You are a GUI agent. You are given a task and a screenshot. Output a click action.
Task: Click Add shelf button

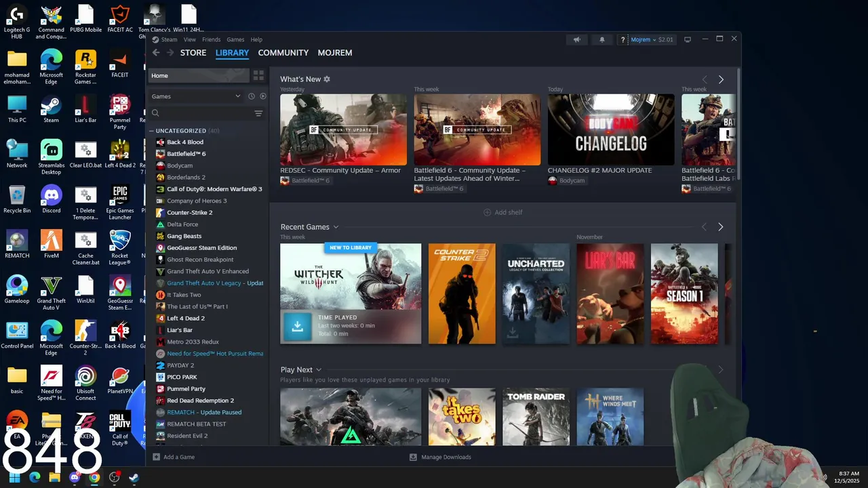(x=502, y=212)
